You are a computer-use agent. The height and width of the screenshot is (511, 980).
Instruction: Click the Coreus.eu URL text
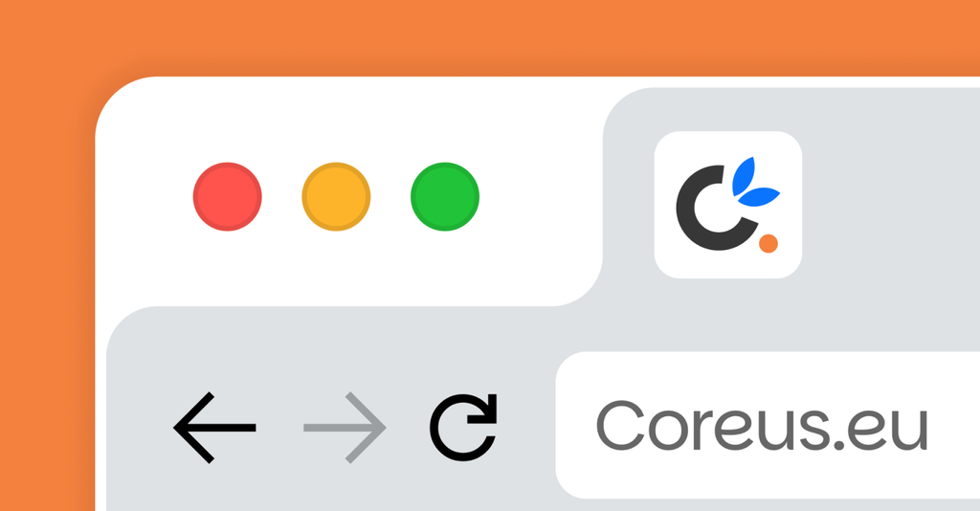tap(762, 426)
